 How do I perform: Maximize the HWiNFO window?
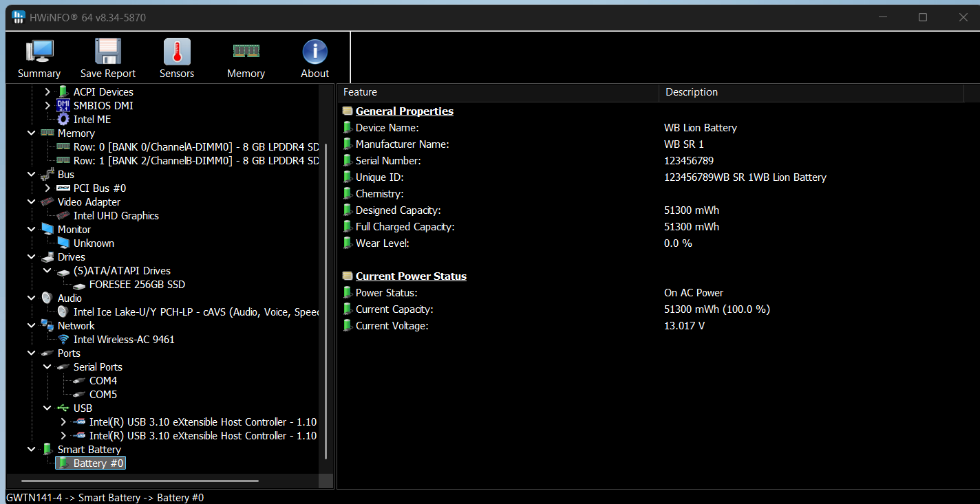tap(923, 17)
